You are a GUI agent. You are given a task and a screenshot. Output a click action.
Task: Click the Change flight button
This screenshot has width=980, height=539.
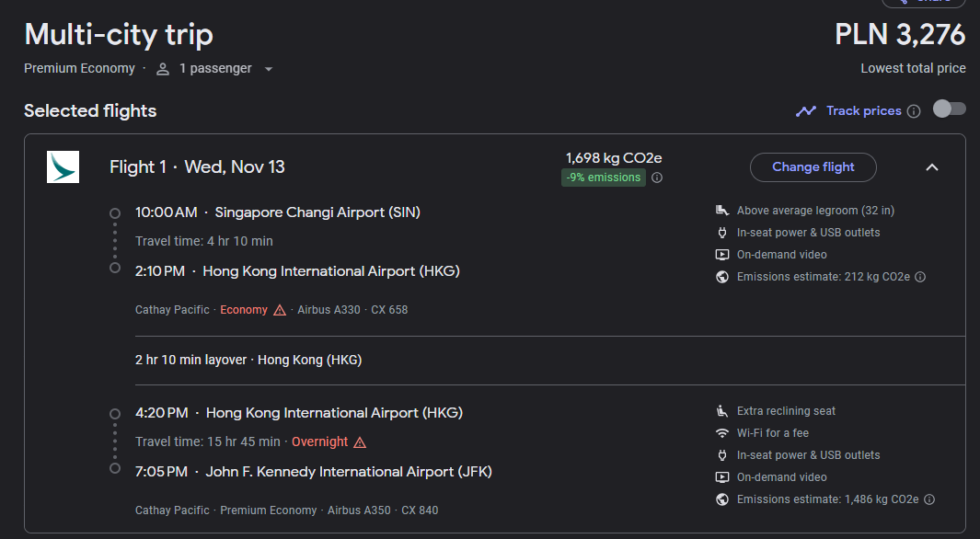(x=813, y=166)
